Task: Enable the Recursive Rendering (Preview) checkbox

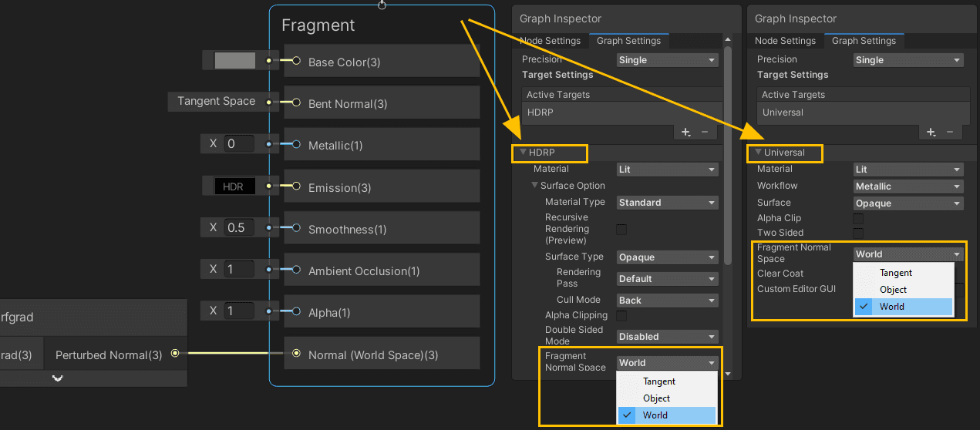Action: (x=621, y=230)
